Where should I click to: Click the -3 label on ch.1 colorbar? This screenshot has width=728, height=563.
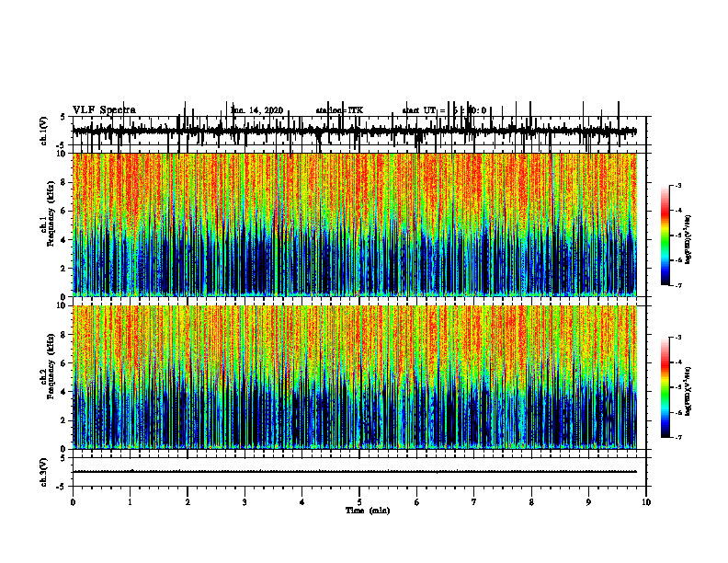pos(678,186)
